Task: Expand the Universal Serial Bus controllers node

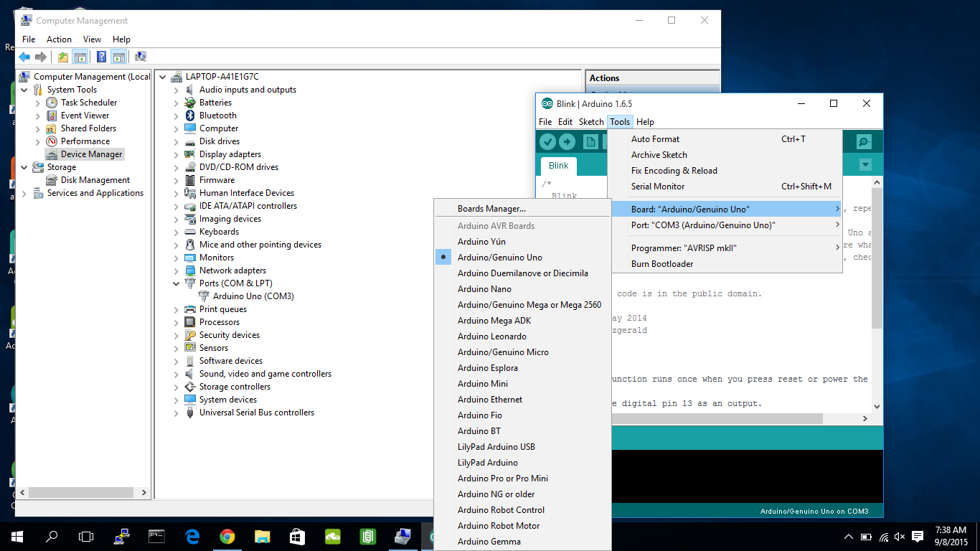Action: [x=176, y=413]
